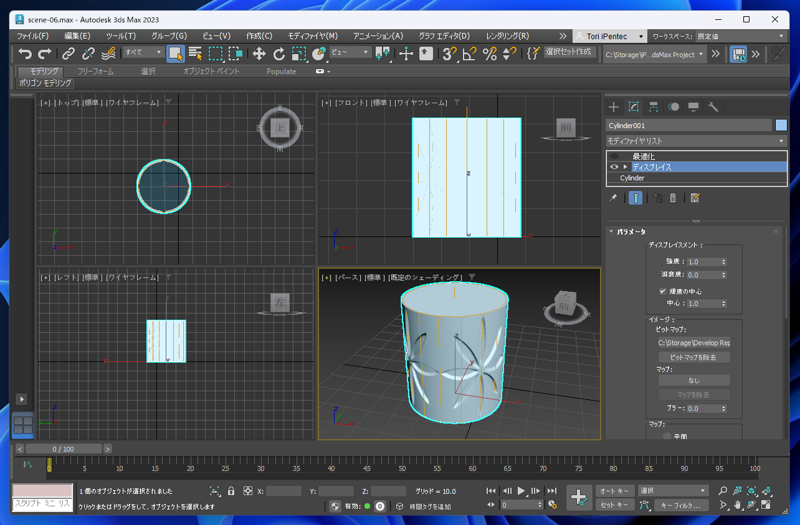This screenshot has height=525, width=800.
Task: Click the 0 / 100 time slider
Action: point(63,449)
